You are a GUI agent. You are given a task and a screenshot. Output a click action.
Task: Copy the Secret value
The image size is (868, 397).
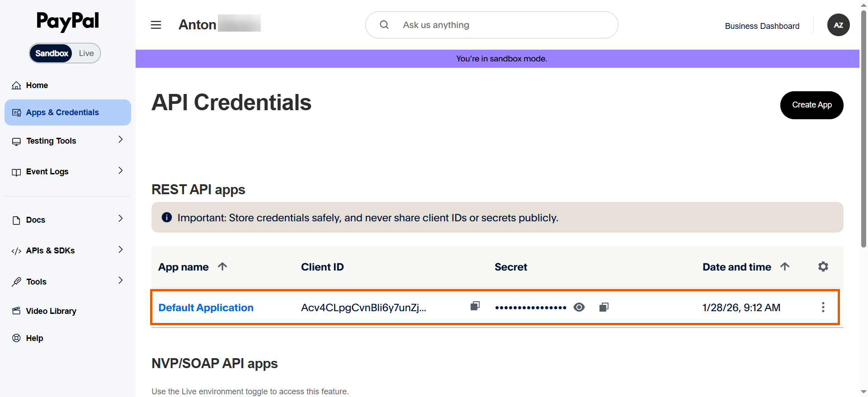604,308
